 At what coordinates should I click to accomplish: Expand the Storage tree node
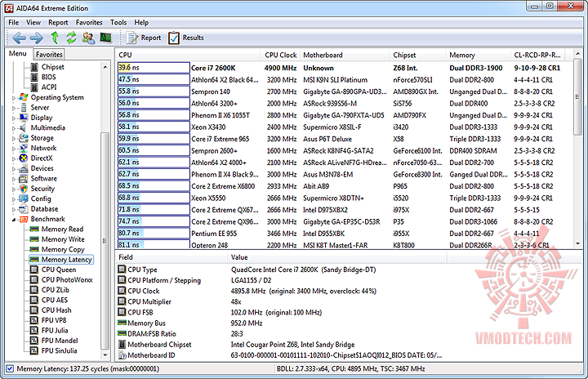pos(14,139)
